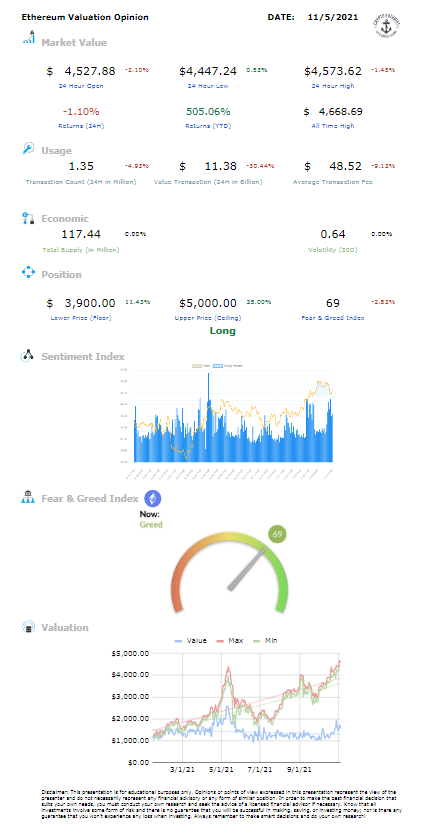Click the Economic flow icon
The image size is (431, 839).
pos(28,218)
